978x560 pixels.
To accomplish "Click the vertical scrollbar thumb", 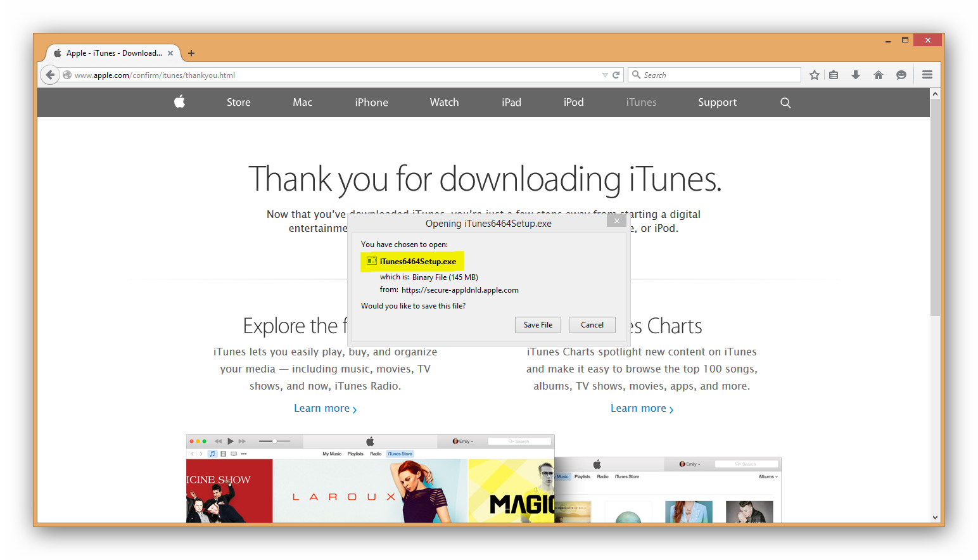I will [x=935, y=207].
